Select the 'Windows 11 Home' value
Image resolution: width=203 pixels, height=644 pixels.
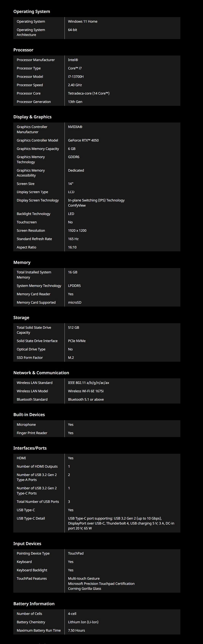click(x=83, y=21)
